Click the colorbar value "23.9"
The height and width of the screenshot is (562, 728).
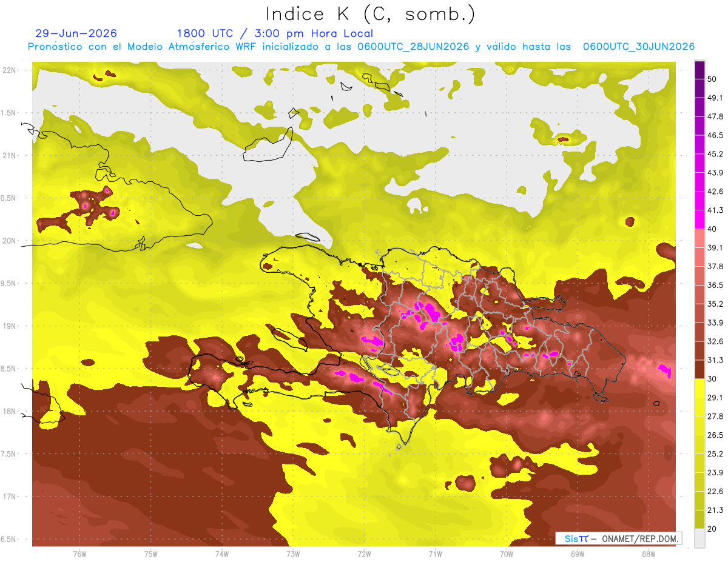pos(715,473)
